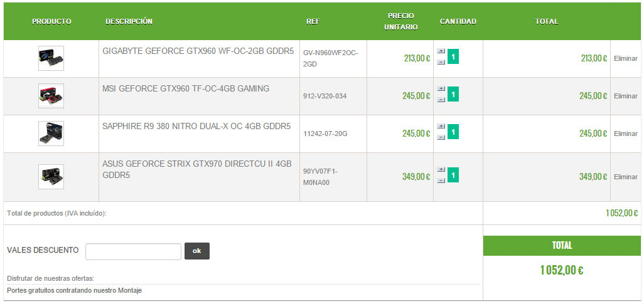Focus the Vales Descuento code field
The image size is (644, 304).
(x=134, y=251)
